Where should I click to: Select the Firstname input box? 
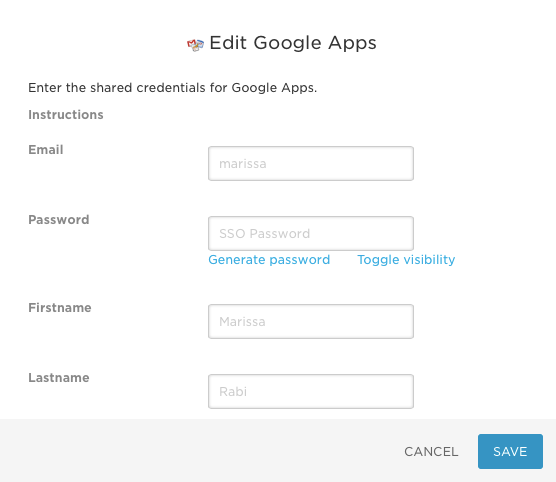(x=311, y=321)
